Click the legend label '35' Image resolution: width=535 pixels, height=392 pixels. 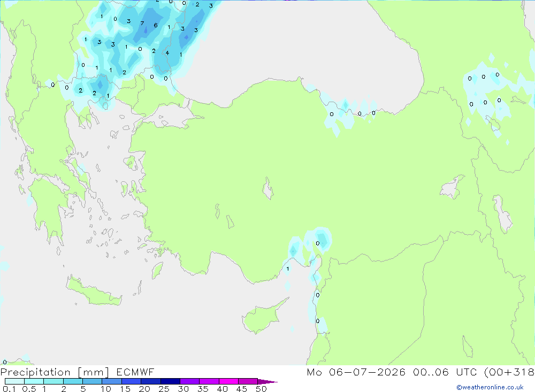click(203, 389)
